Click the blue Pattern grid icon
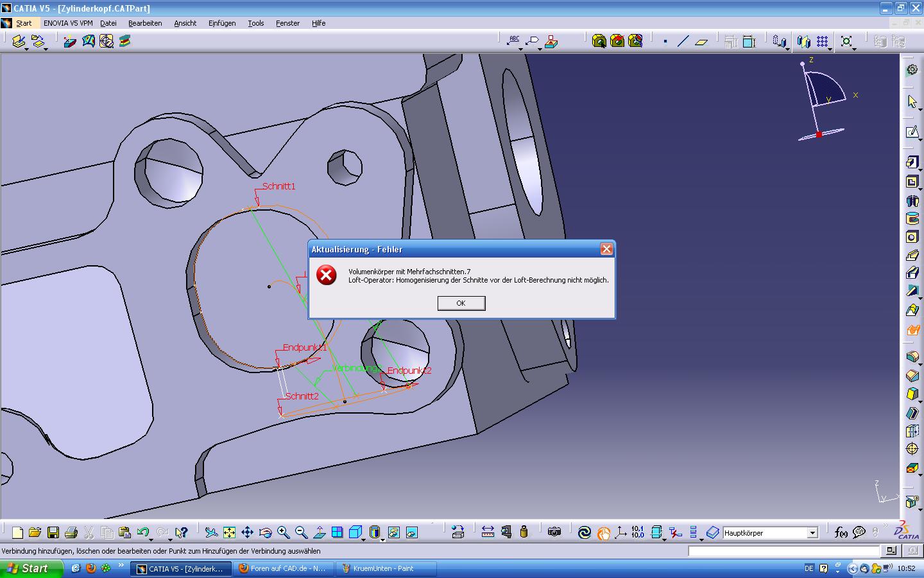The width and height of the screenshot is (924, 578). [x=821, y=42]
